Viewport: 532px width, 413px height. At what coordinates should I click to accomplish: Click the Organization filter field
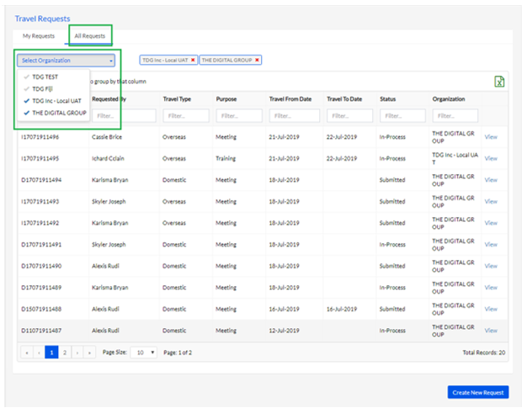click(x=455, y=115)
